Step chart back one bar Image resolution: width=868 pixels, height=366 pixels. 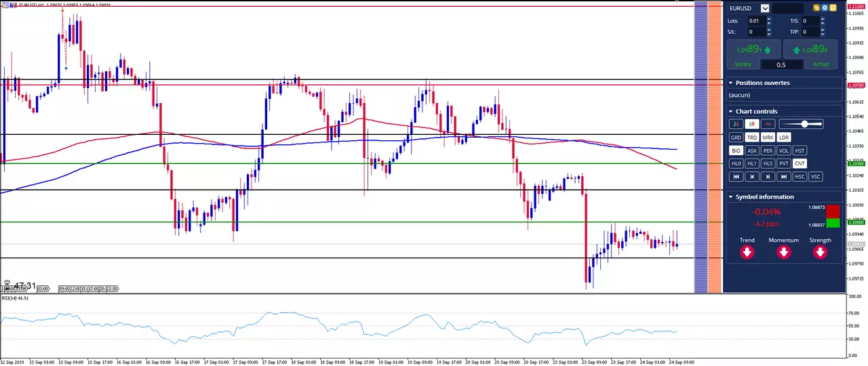point(751,176)
